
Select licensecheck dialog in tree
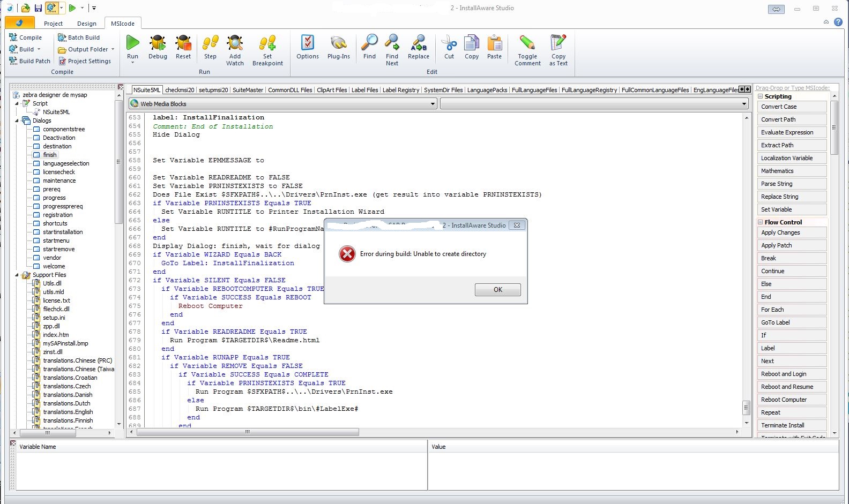click(59, 172)
